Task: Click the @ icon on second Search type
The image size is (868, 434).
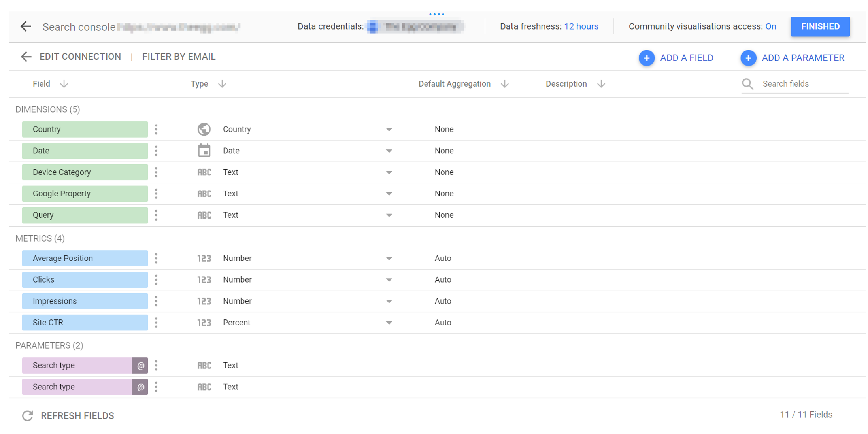Action: [140, 387]
